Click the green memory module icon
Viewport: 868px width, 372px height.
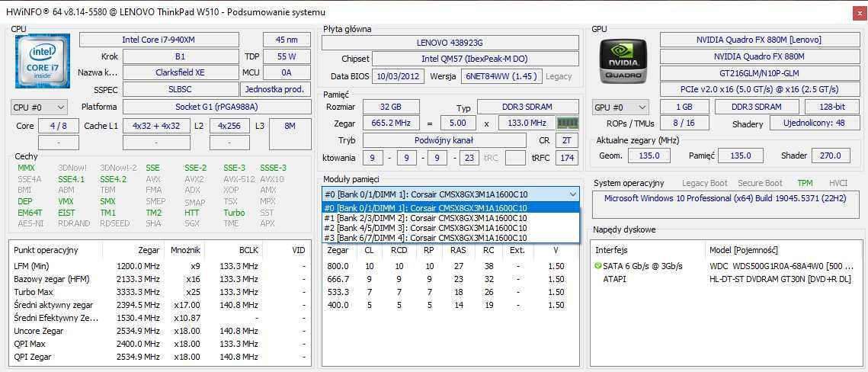point(568,123)
